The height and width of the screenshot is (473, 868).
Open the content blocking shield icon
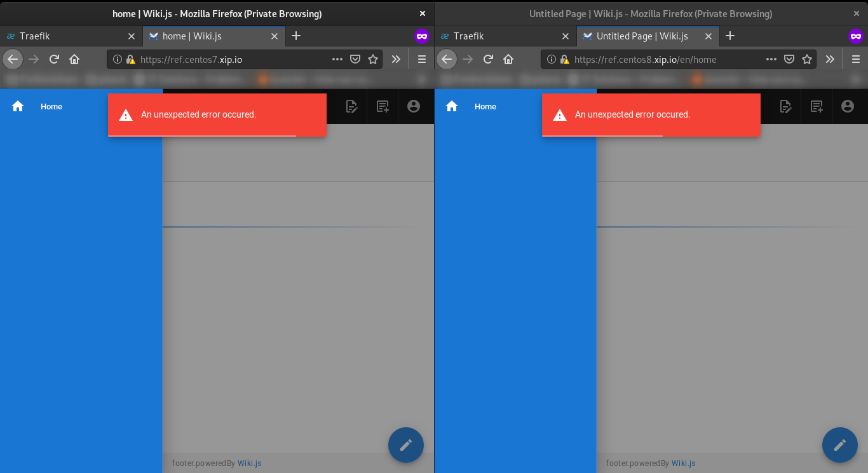(355, 59)
